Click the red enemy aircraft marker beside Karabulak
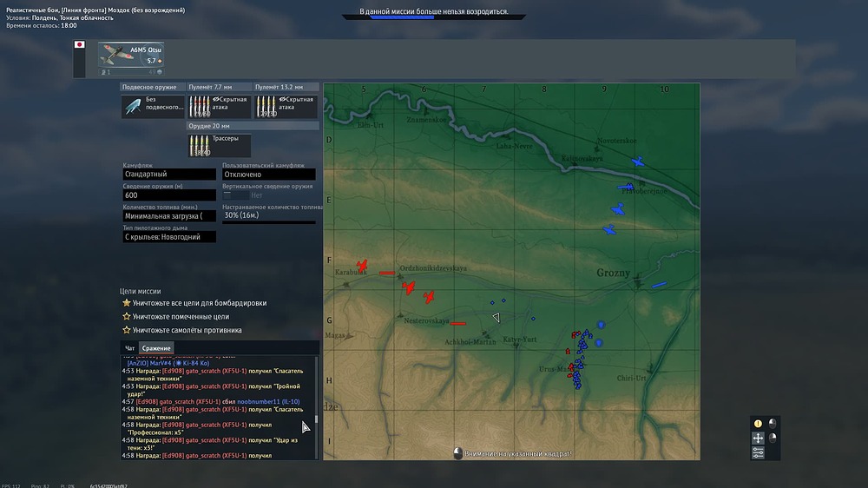The image size is (868, 488). pos(362,266)
